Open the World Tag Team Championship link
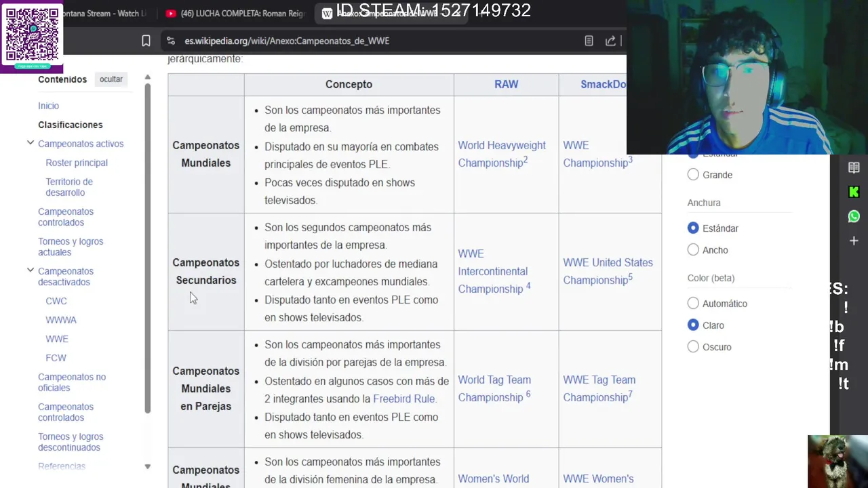 [x=494, y=388]
